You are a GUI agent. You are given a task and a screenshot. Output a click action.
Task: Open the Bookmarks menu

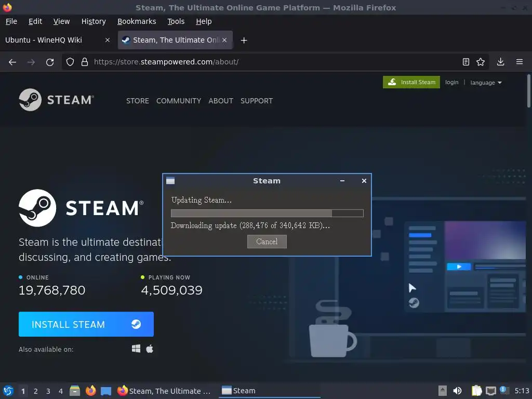137,21
